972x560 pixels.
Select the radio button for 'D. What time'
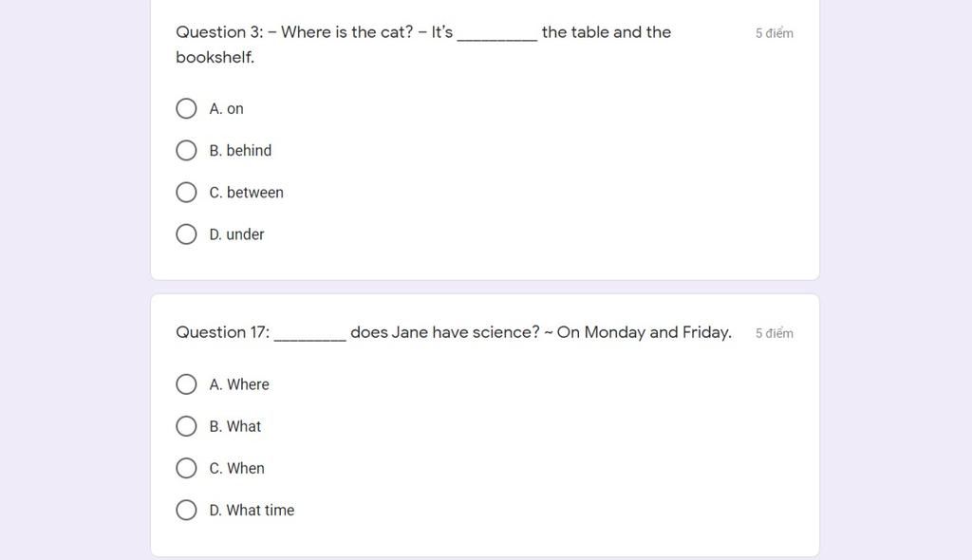(x=186, y=510)
